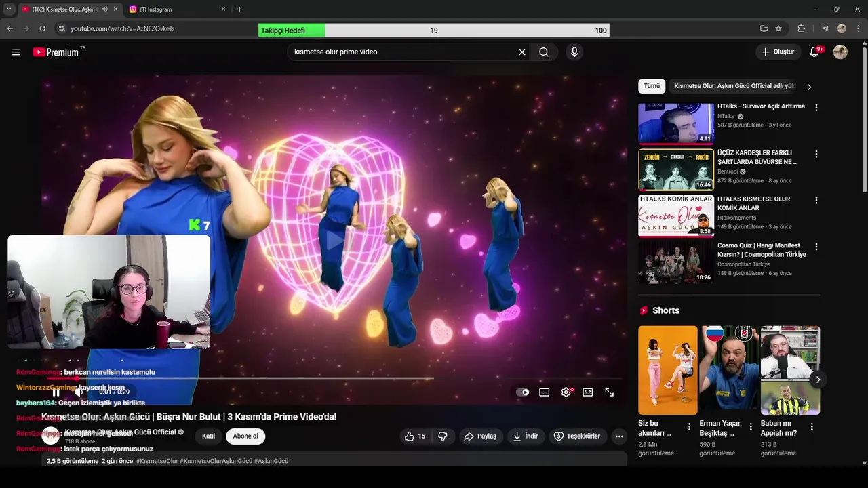868x488 pixels.
Task: Mute the video volume
Action: click(79, 392)
